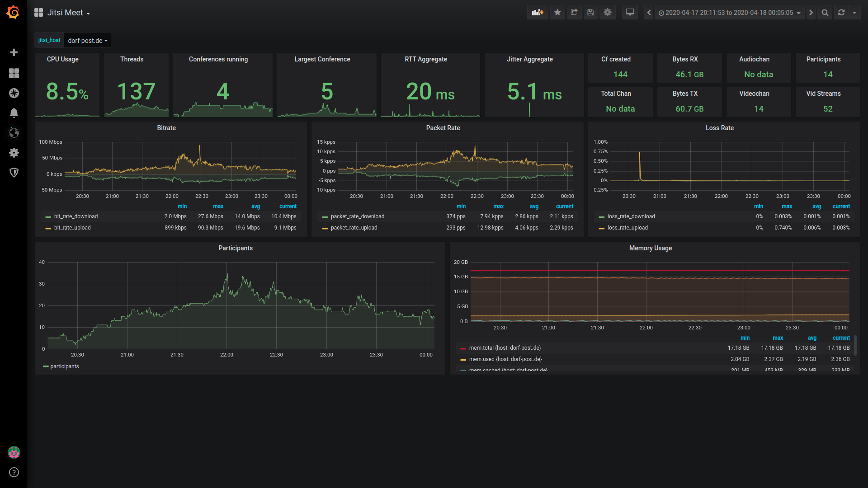Sort Bitrate legend by max column
This screenshot has height=488, width=868.
218,206
